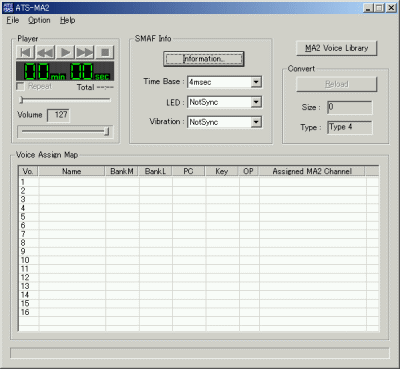Click the Vo. column header

28,171
